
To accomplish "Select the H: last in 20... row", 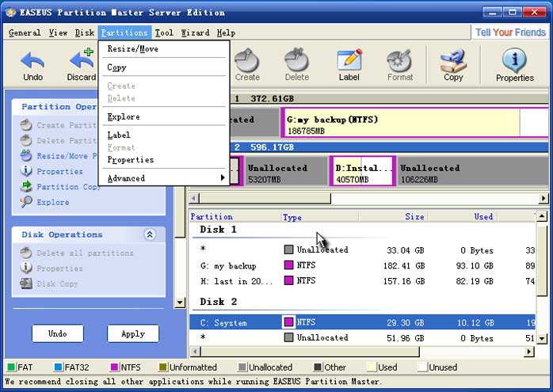I will point(363,281).
